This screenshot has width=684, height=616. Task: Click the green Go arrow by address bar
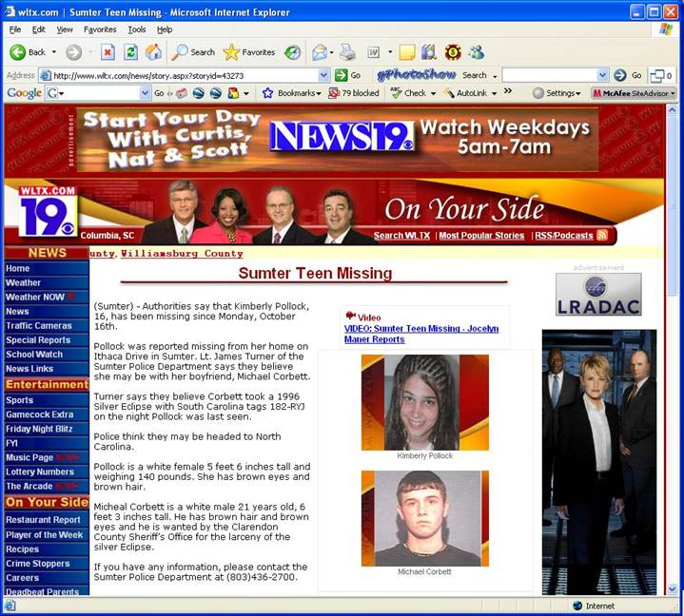[342, 75]
